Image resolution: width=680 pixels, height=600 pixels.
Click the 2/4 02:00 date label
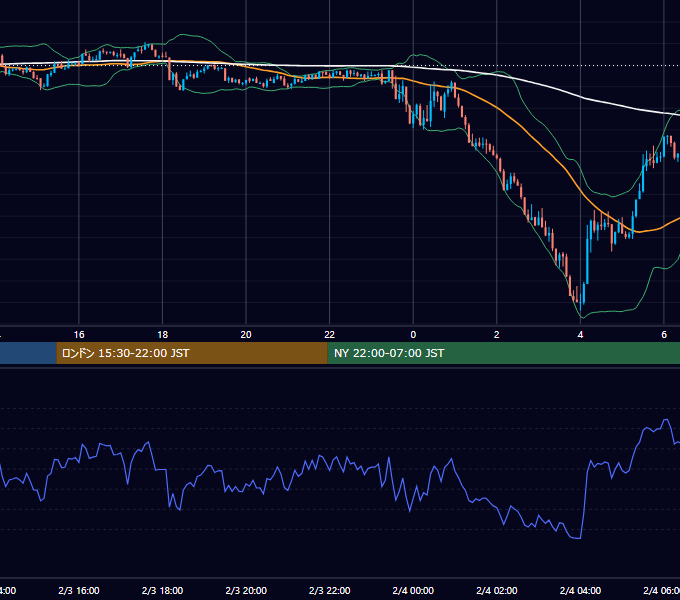tap(497, 590)
